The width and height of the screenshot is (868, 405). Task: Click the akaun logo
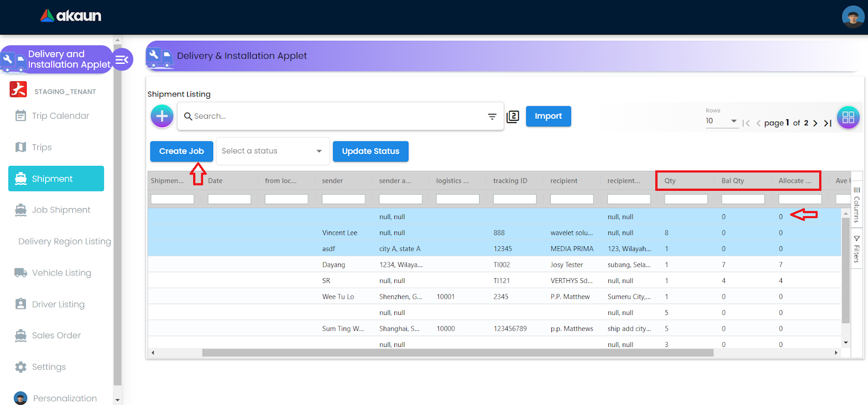pyautogui.click(x=71, y=16)
